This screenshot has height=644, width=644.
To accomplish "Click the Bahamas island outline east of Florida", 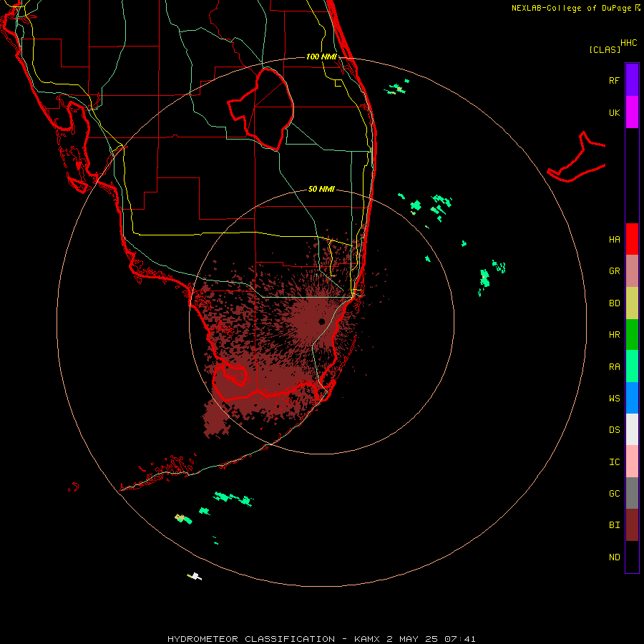I will click(x=577, y=158).
